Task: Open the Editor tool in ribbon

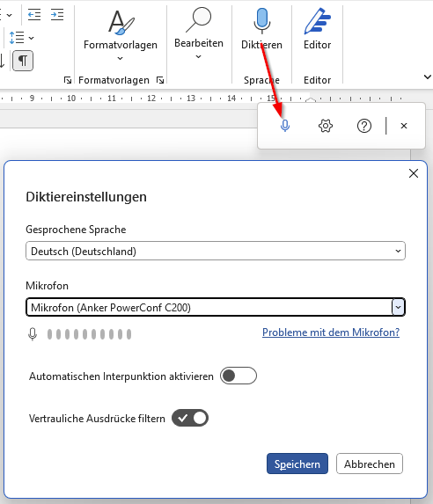Action: 317,29
